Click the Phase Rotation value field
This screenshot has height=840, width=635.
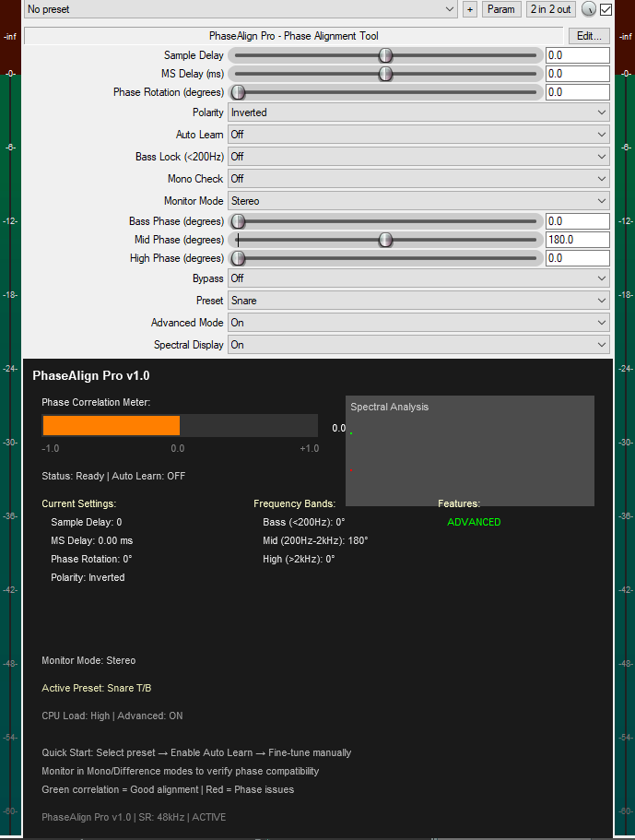[x=577, y=92]
